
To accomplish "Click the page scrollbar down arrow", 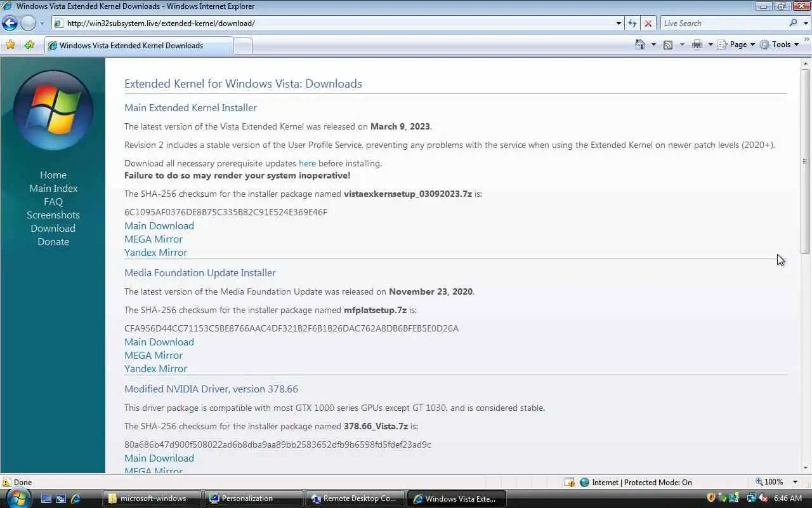I will (x=806, y=468).
